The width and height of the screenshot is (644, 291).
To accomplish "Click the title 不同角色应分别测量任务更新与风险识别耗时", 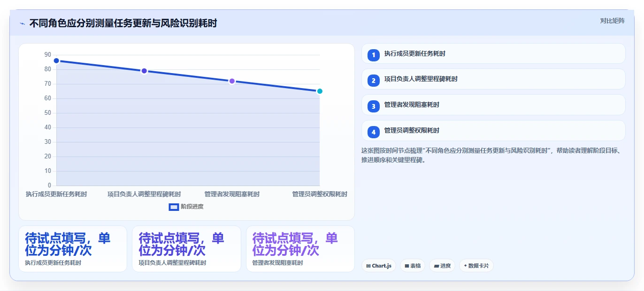I will (123, 23).
